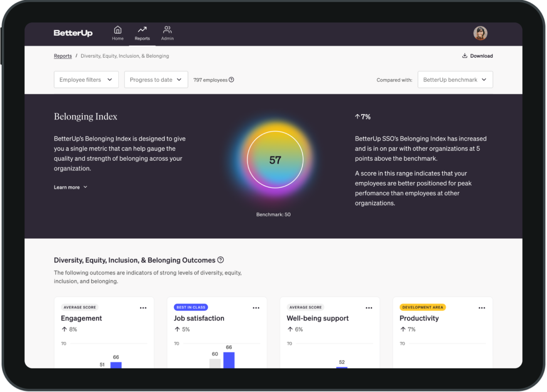Open the Progress to date dropdown
The image size is (547, 392).
click(156, 80)
